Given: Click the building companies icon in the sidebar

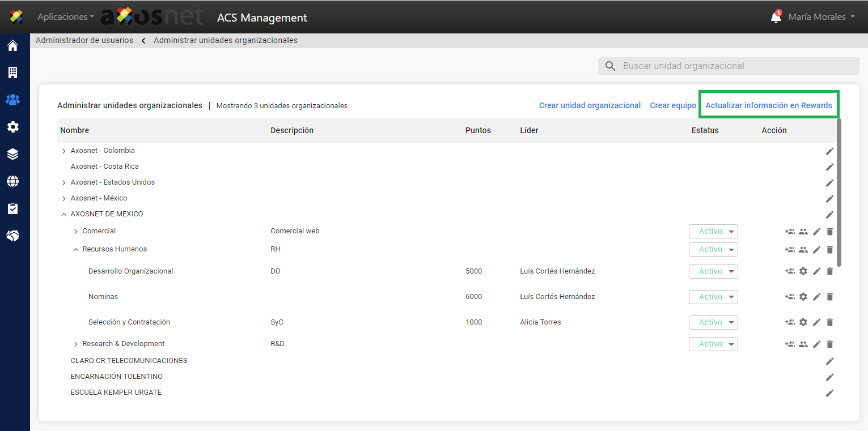Looking at the screenshot, I should click(x=12, y=72).
